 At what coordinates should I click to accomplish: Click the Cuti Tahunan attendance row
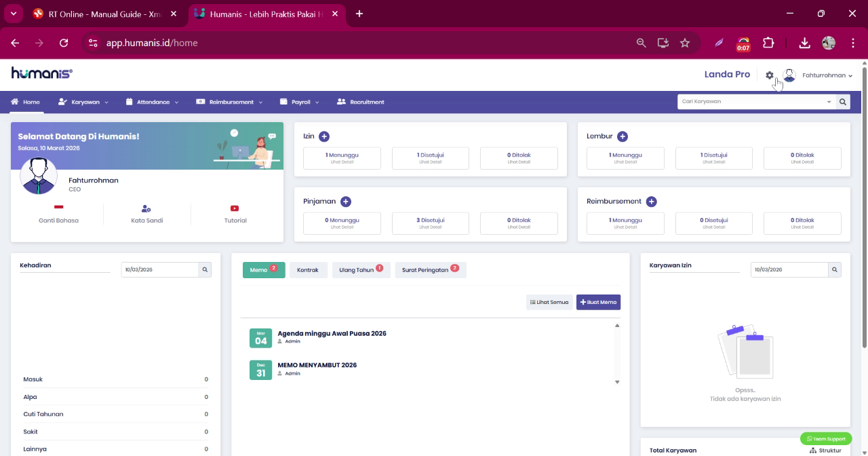tap(115, 414)
